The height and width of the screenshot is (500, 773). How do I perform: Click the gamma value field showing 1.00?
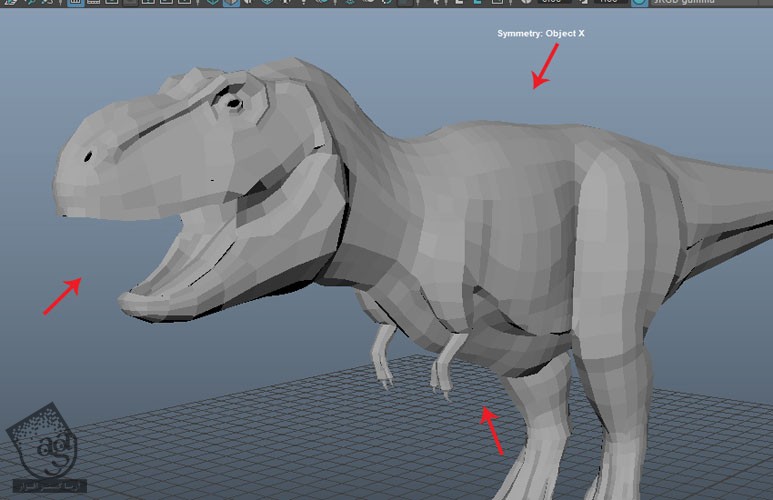(610, 3)
